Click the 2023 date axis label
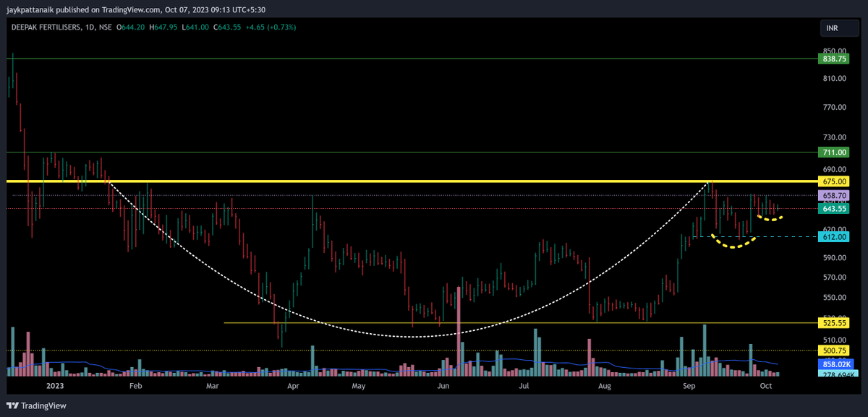 pos(56,387)
